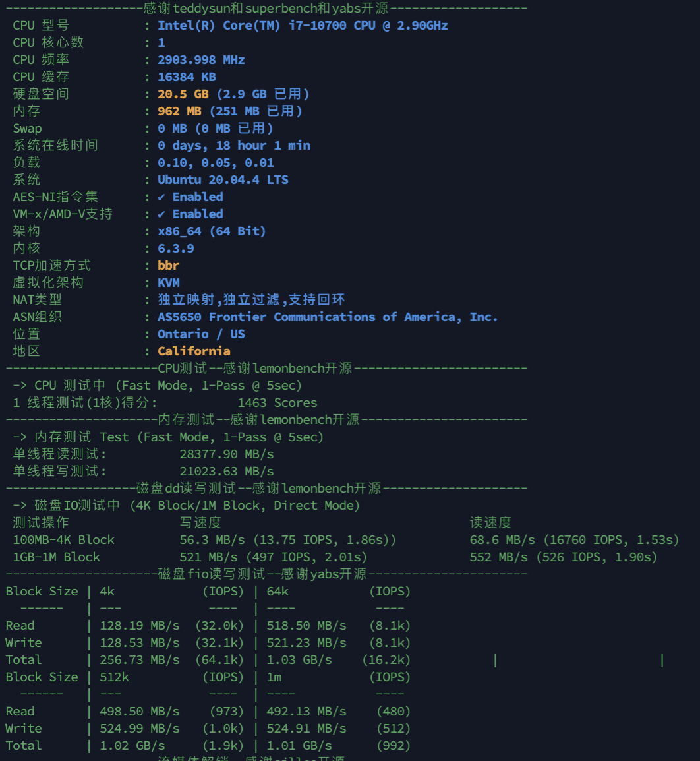Click the 16384 KB cache value
Image resolution: width=700 pixels, height=761 pixels.
187,77
